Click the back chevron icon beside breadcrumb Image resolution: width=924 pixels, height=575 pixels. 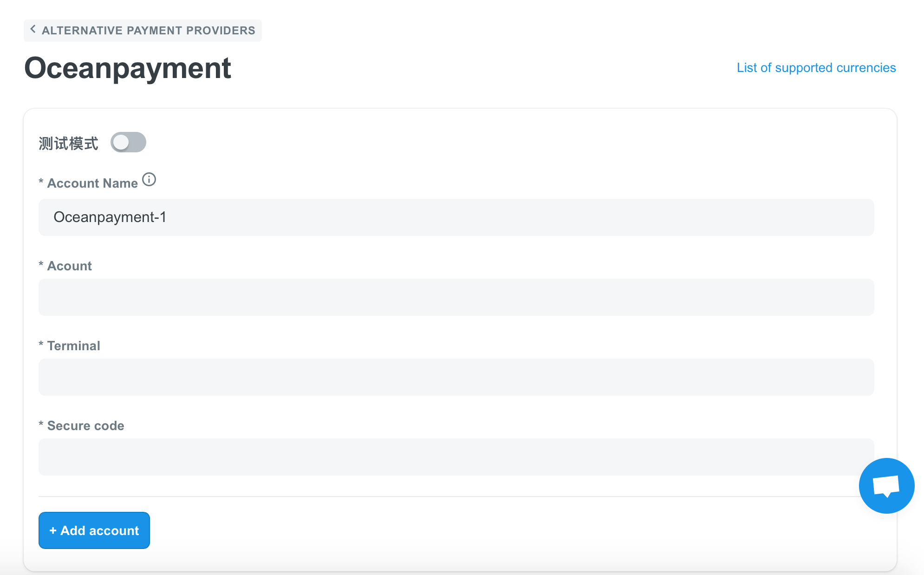(x=33, y=29)
